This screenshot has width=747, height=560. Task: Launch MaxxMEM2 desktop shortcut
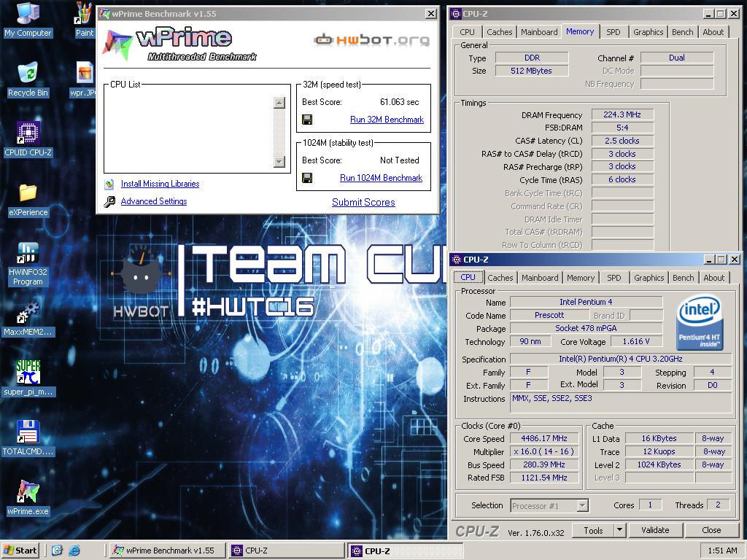(x=28, y=319)
